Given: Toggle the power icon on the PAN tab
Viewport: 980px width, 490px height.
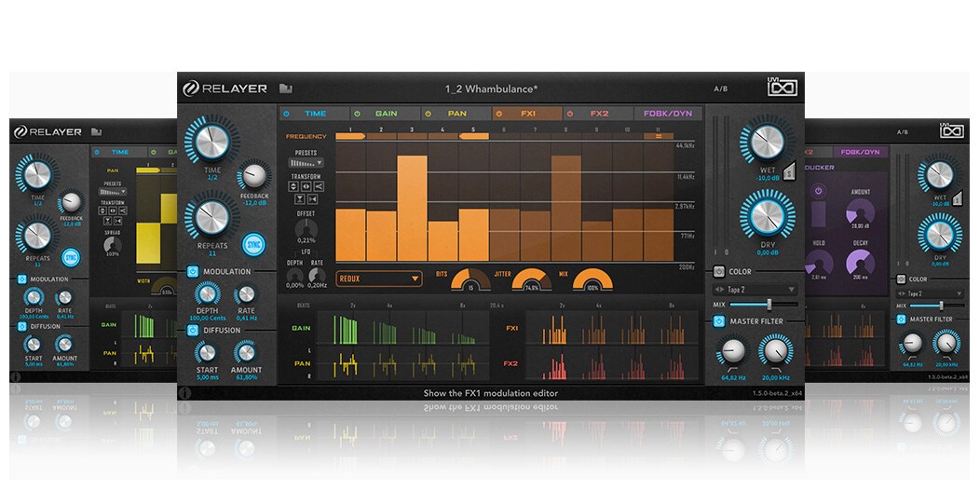Looking at the screenshot, I should click(x=429, y=114).
